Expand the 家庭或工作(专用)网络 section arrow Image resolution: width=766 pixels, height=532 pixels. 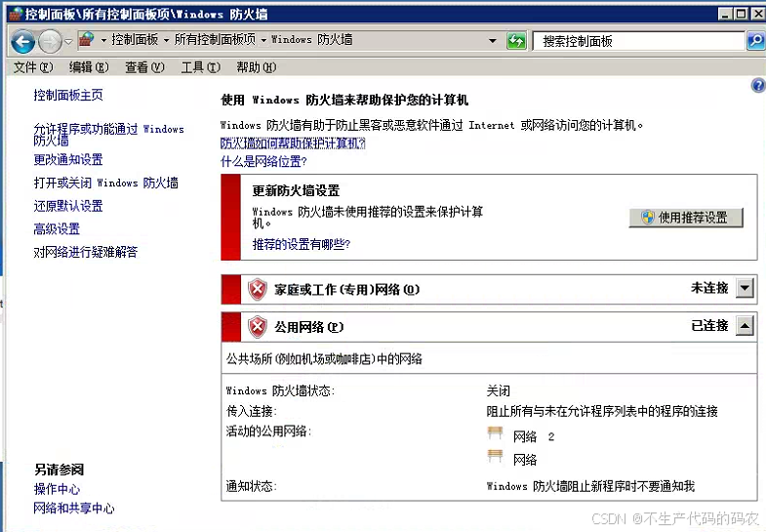click(x=745, y=288)
